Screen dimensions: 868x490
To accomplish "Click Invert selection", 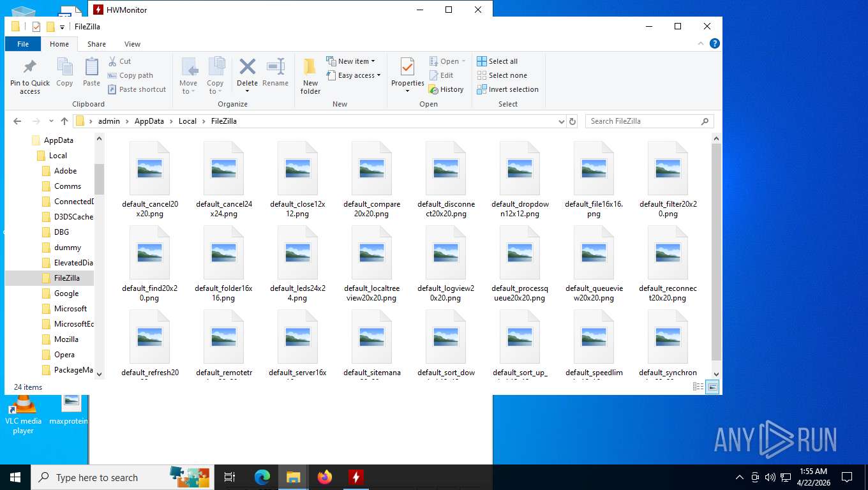I will tap(507, 89).
